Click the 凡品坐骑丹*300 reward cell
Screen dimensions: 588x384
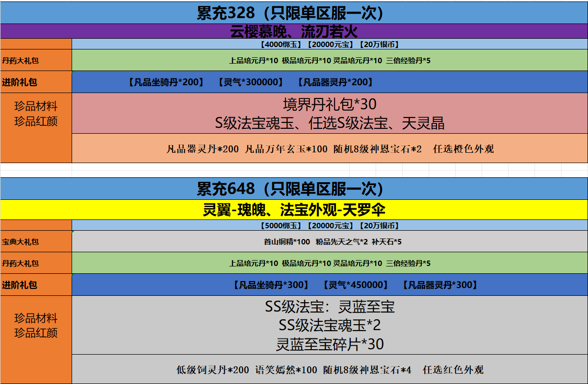coord(271,285)
